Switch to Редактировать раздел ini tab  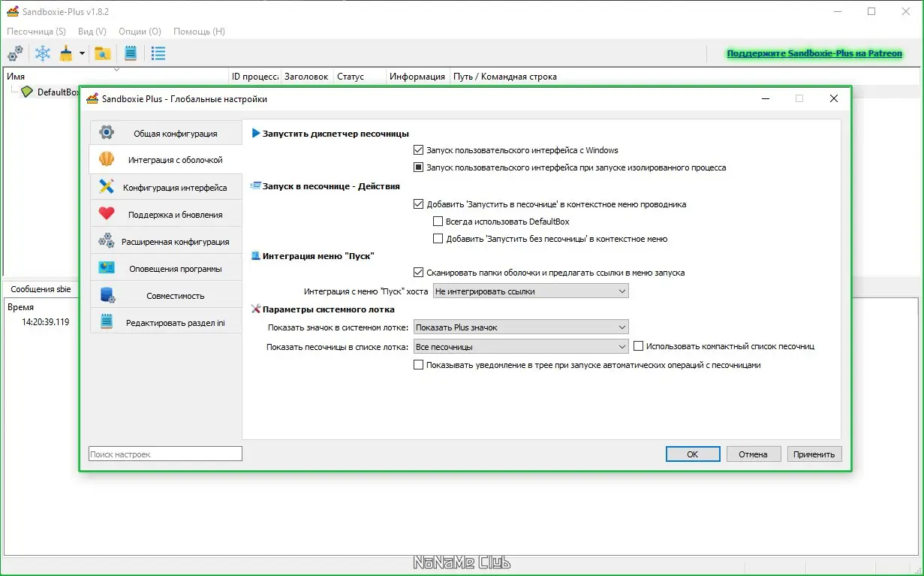(166, 322)
